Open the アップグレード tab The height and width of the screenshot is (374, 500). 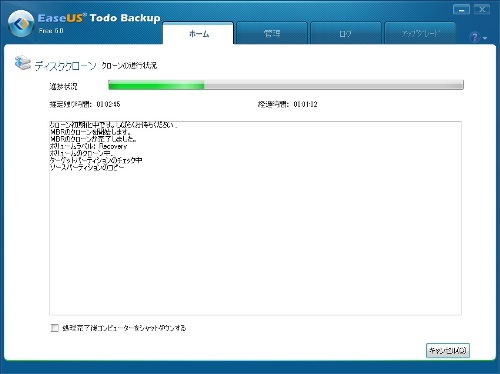[420, 33]
